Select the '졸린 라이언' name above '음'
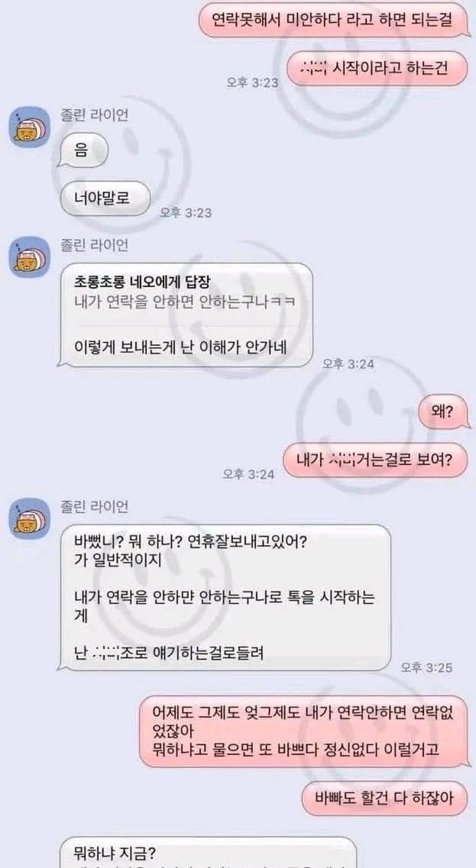The image size is (476, 868). 94,114
